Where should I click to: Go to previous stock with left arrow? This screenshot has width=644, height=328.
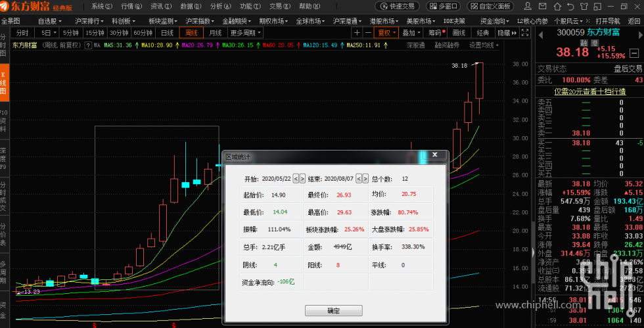[x=541, y=35]
